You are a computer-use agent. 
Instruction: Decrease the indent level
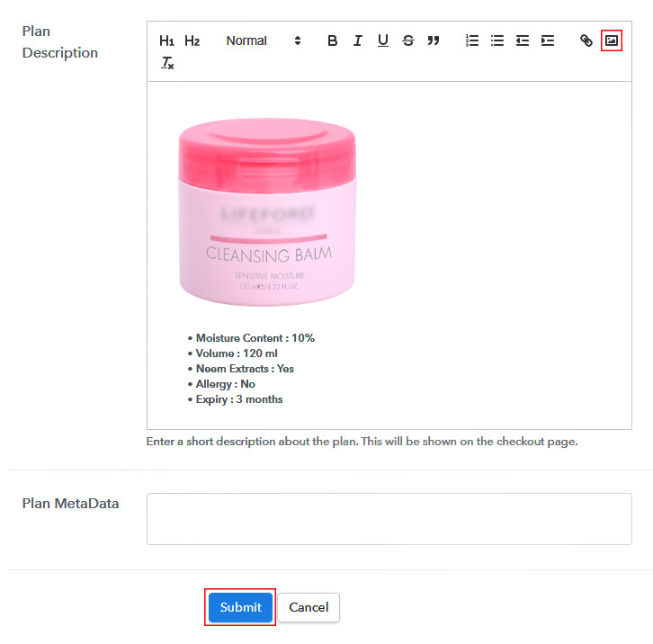tap(523, 40)
